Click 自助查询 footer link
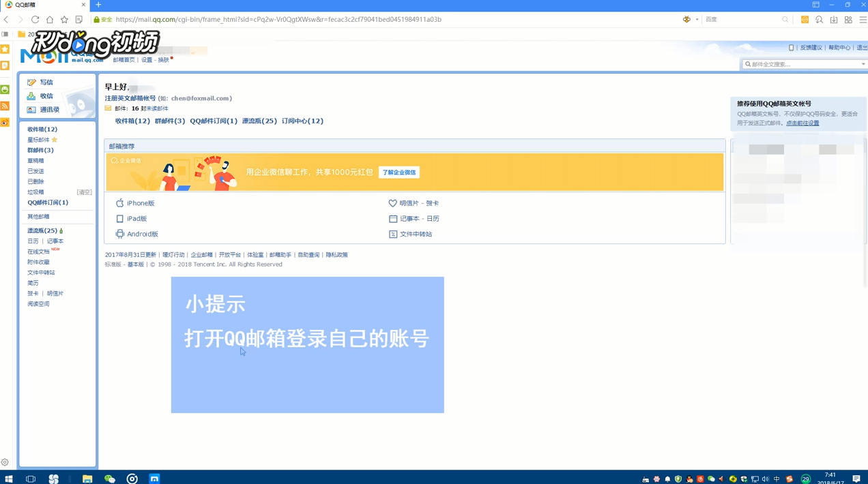 pyautogui.click(x=308, y=255)
